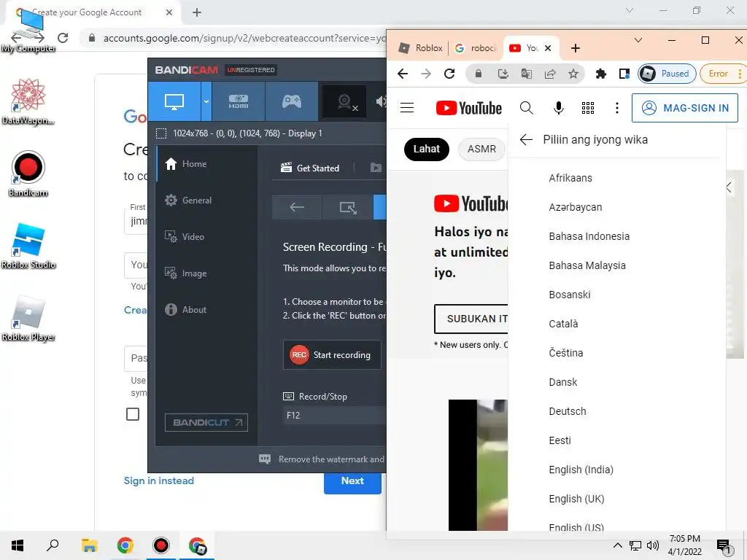
Task: Select game recording mode gamepad icon
Action: pos(292,101)
